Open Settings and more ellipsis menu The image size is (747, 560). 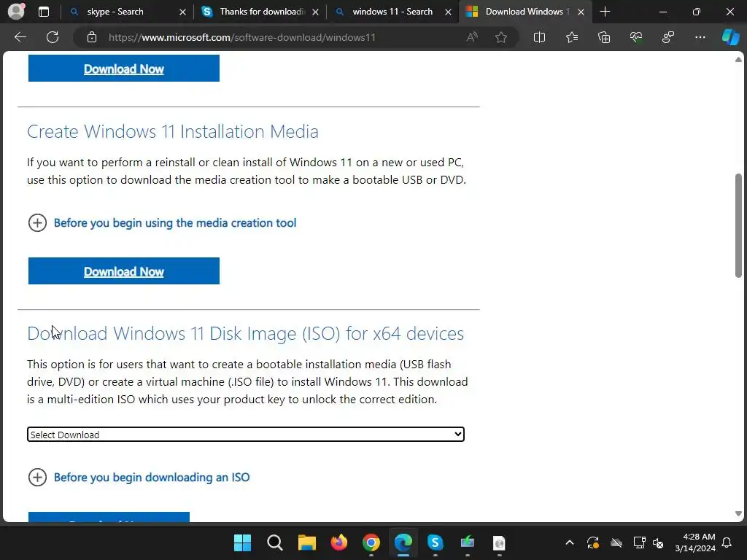700,37
